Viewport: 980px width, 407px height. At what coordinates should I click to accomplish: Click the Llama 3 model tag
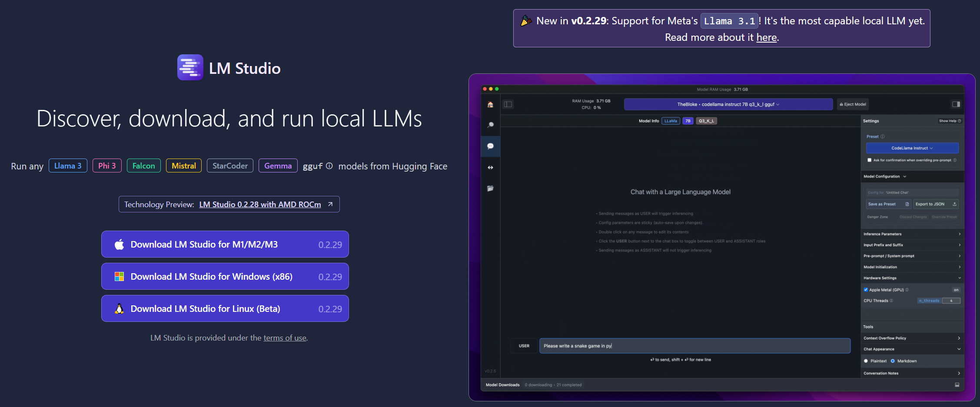68,165
